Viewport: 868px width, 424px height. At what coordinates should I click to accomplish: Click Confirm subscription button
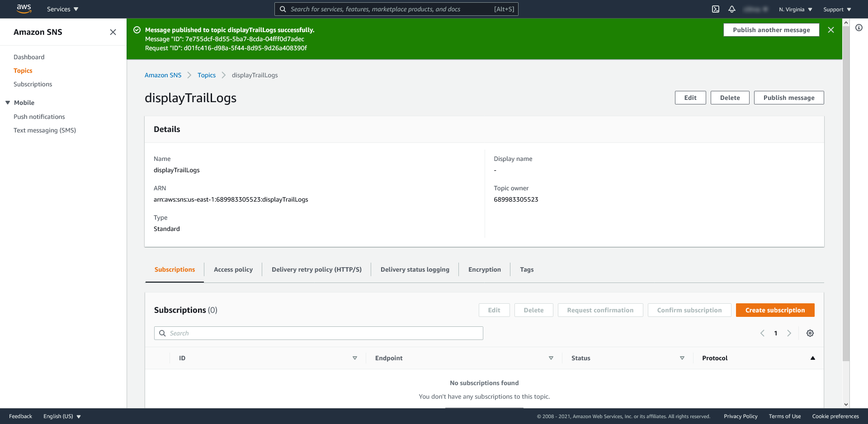[x=689, y=310]
